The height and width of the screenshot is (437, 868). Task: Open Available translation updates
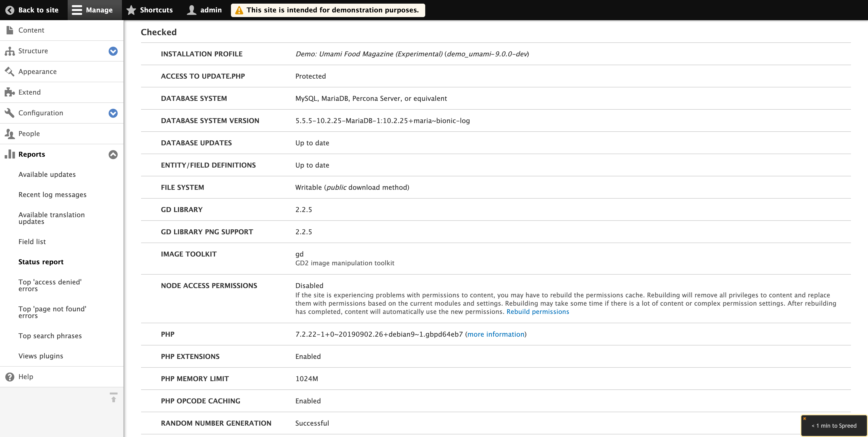tap(52, 218)
